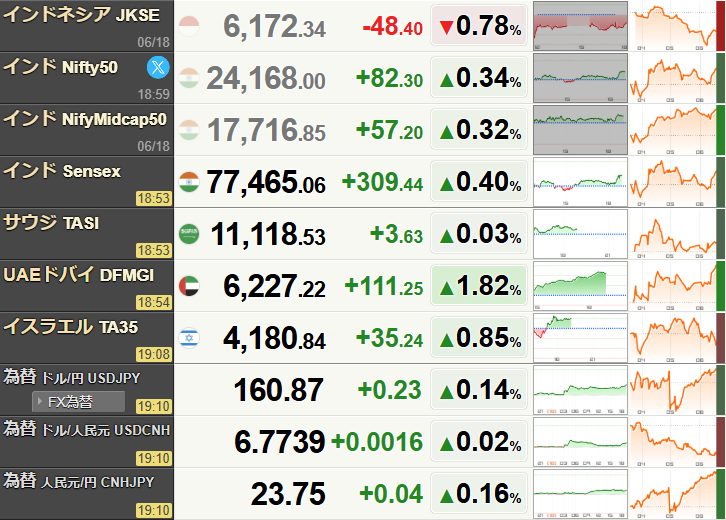Click the ▲0.03% change badge for TASI
Image resolution: width=726 pixels, height=520 pixels.
pyautogui.click(x=479, y=233)
